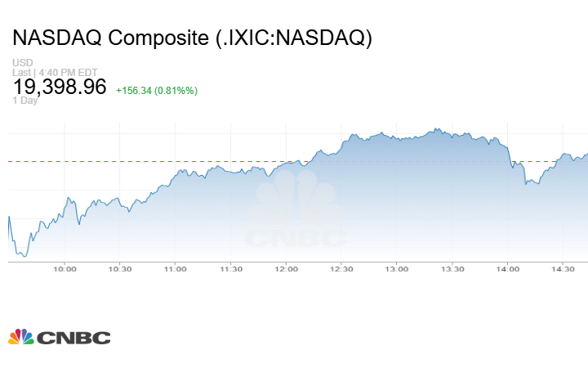Click the 10:00 time axis label
The height and width of the screenshot is (368, 588).
click(65, 269)
